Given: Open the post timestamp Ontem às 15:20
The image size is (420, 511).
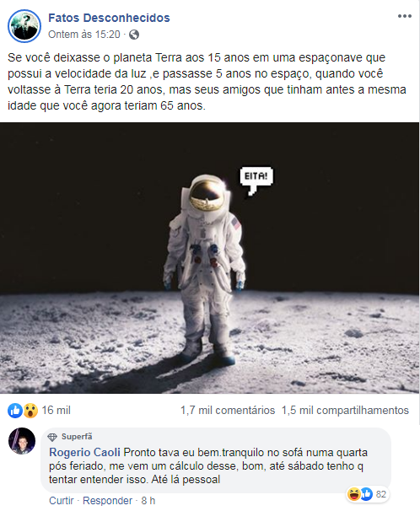Looking at the screenshot, I should coord(84,35).
